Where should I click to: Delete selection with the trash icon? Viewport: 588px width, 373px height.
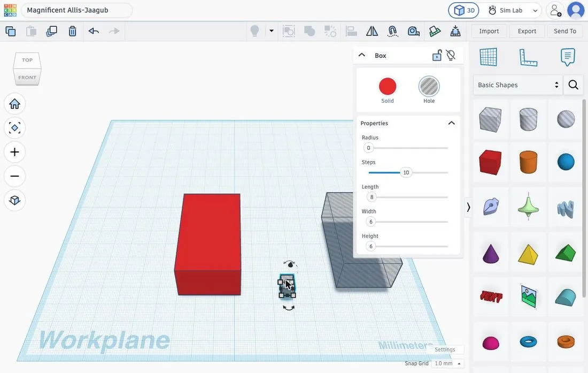coord(72,31)
